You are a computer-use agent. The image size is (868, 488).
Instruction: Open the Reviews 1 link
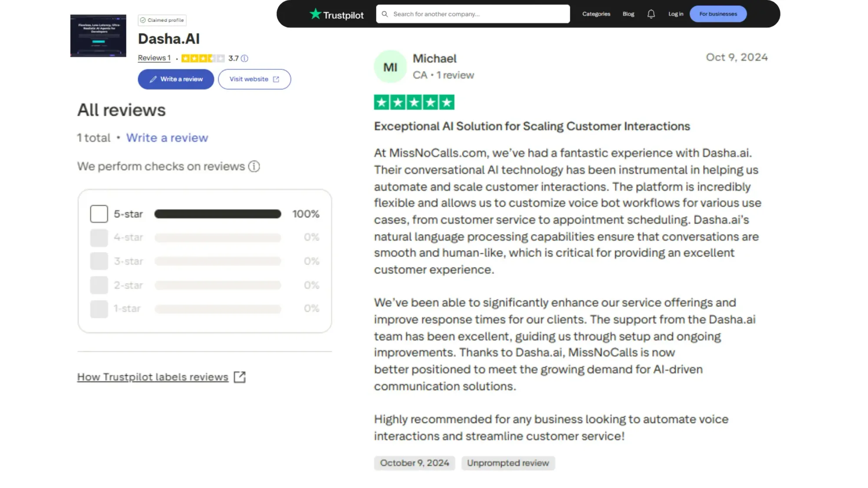point(154,58)
